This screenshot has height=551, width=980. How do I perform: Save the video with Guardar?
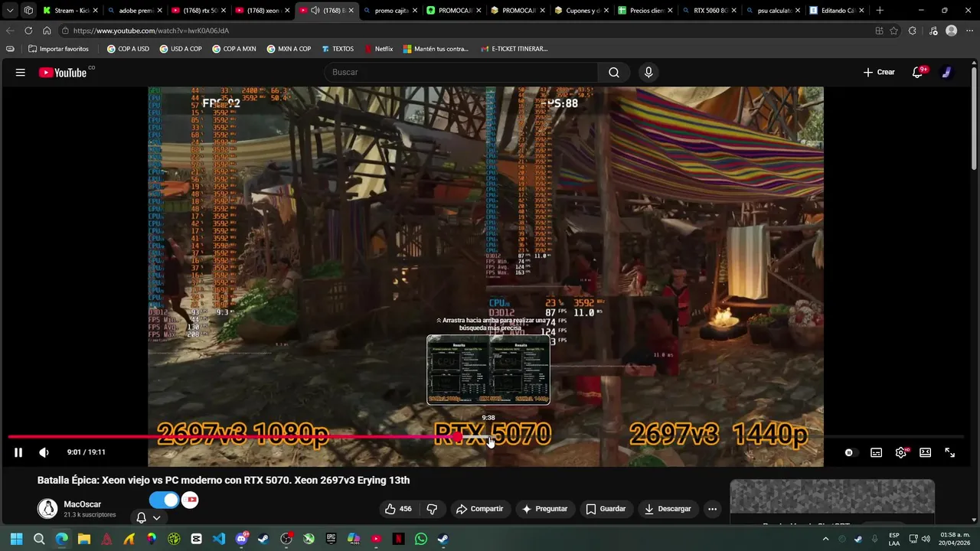[x=606, y=509]
